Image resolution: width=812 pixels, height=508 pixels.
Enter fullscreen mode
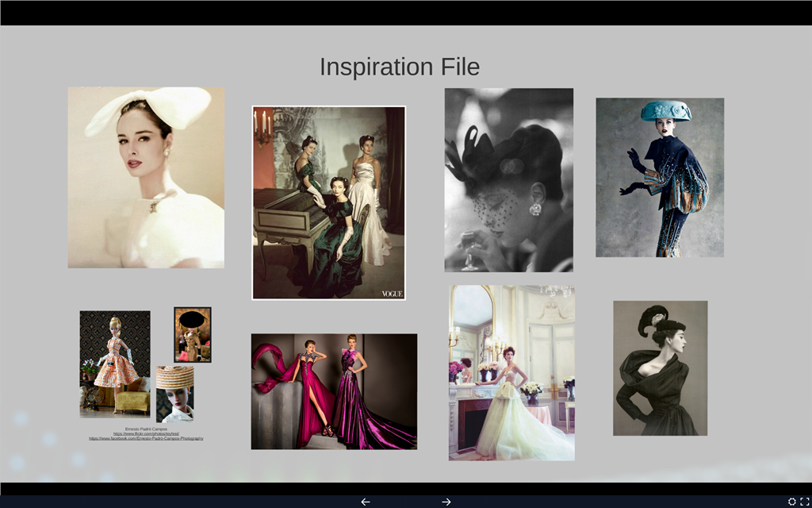coord(805,502)
